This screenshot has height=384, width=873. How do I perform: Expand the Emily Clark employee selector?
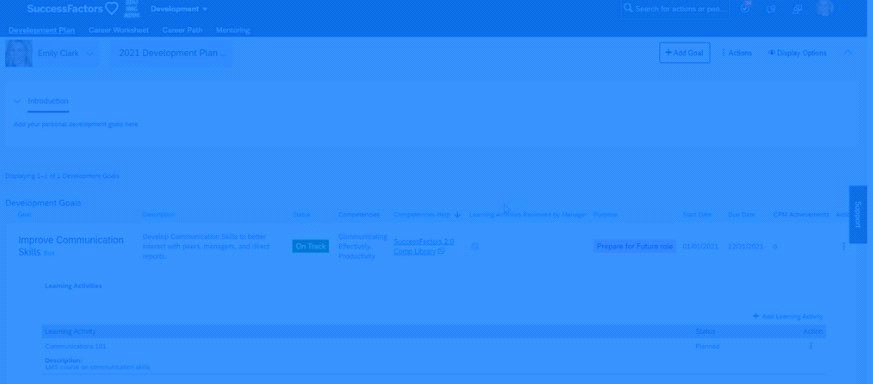click(x=91, y=53)
